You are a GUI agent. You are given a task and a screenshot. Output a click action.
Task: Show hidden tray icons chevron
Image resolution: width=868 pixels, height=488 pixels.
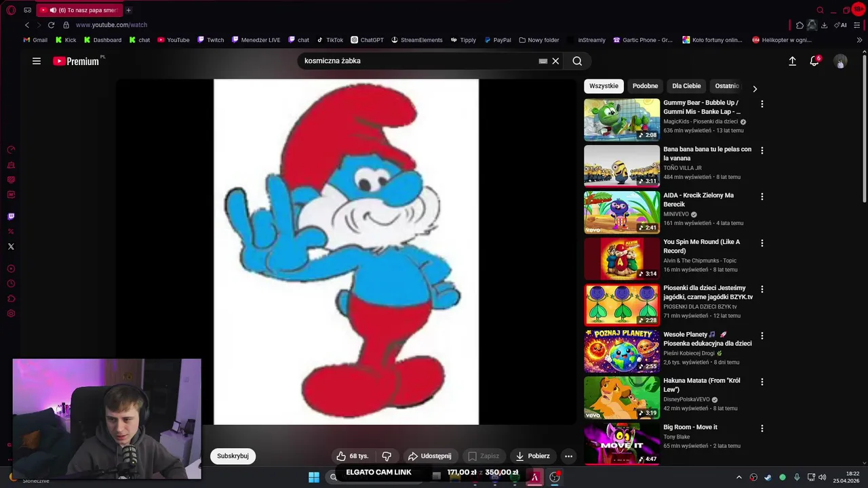click(739, 477)
